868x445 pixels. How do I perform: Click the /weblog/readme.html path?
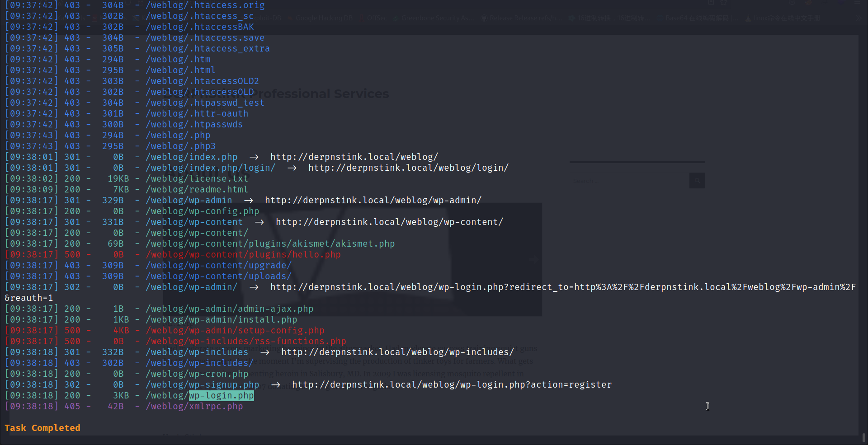coord(197,190)
